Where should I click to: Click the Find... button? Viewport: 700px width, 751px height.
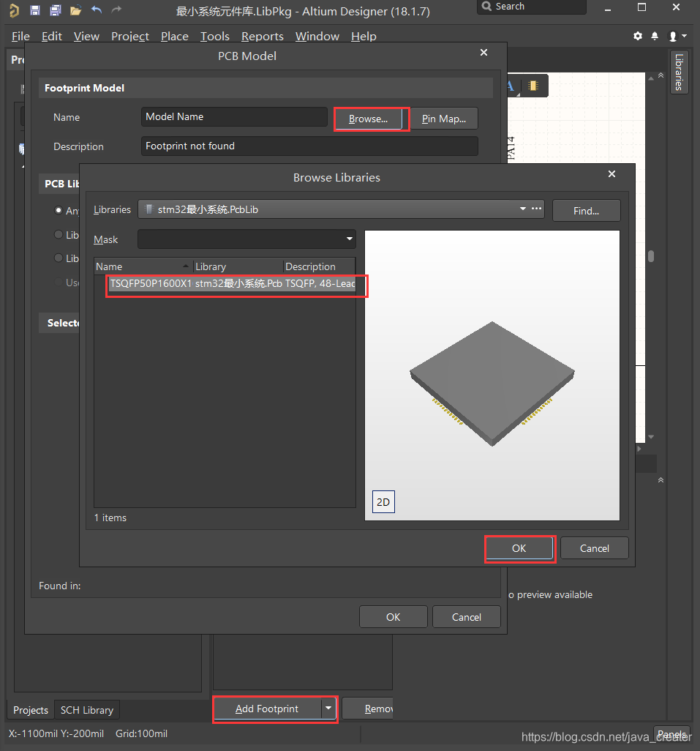click(586, 210)
